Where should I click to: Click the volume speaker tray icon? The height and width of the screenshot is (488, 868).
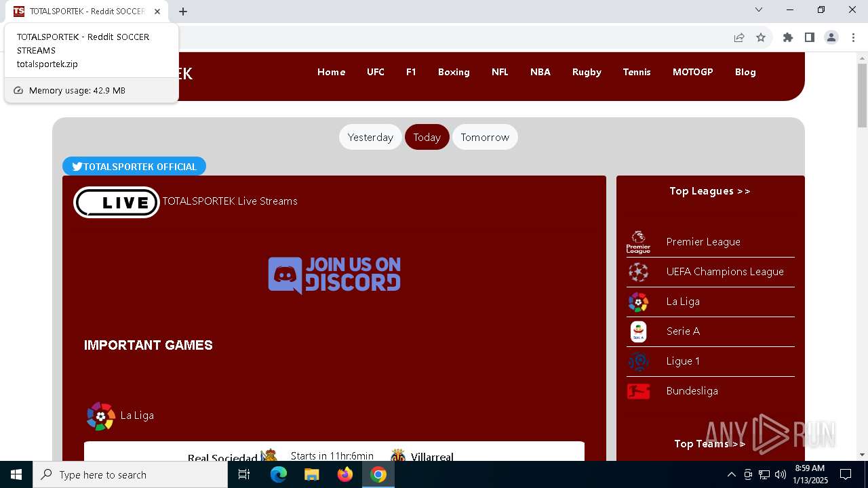coord(781,474)
